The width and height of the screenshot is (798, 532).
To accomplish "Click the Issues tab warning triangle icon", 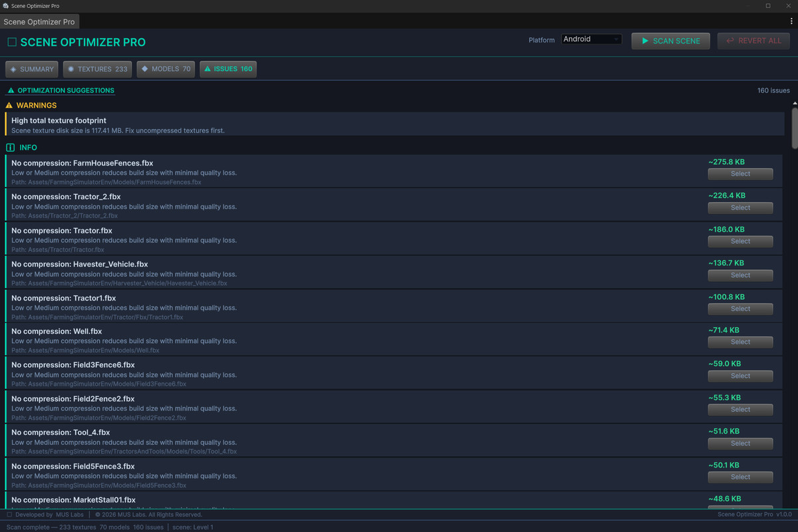I will click(207, 69).
